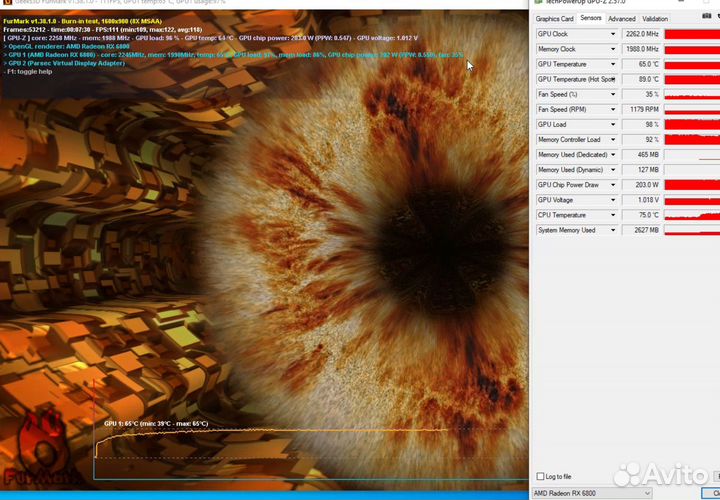720x500 pixels.
Task: Enable the Log to file checkbox
Action: (x=541, y=476)
